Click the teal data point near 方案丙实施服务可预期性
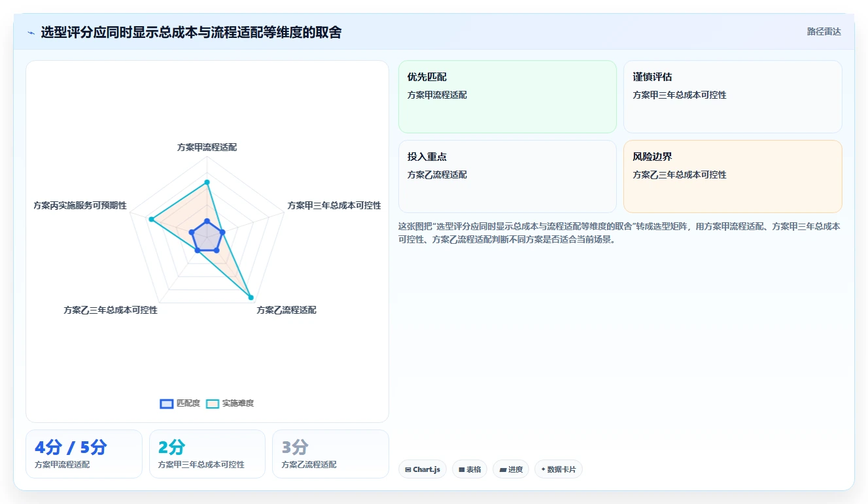This screenshot has width=868, height=504. point(151,220)
